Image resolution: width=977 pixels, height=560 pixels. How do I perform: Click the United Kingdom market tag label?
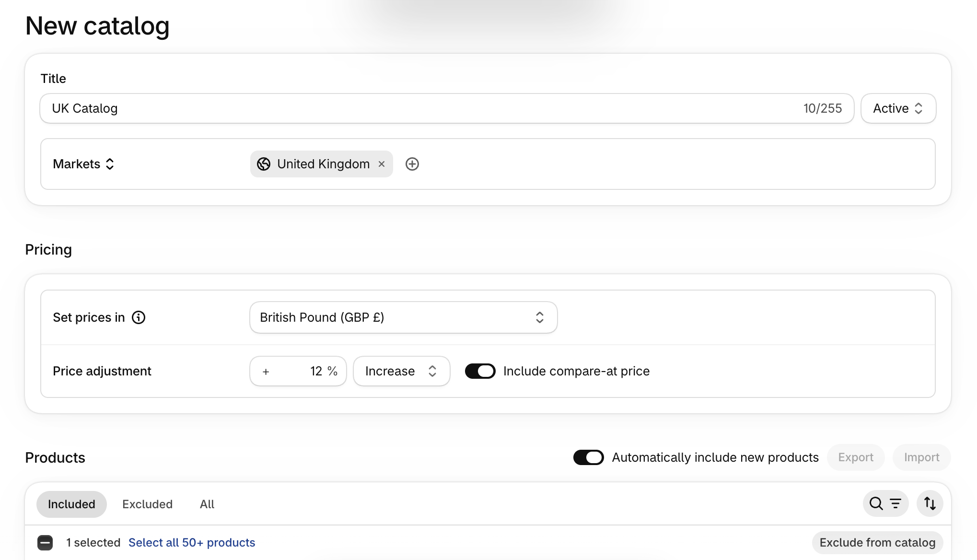pyautogui.click(x=324, y=164)
